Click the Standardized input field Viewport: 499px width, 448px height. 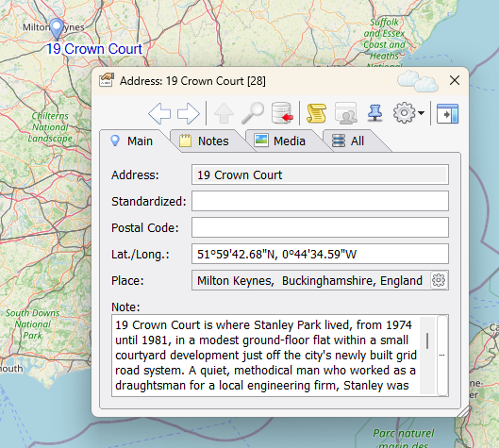coord(320,201)
